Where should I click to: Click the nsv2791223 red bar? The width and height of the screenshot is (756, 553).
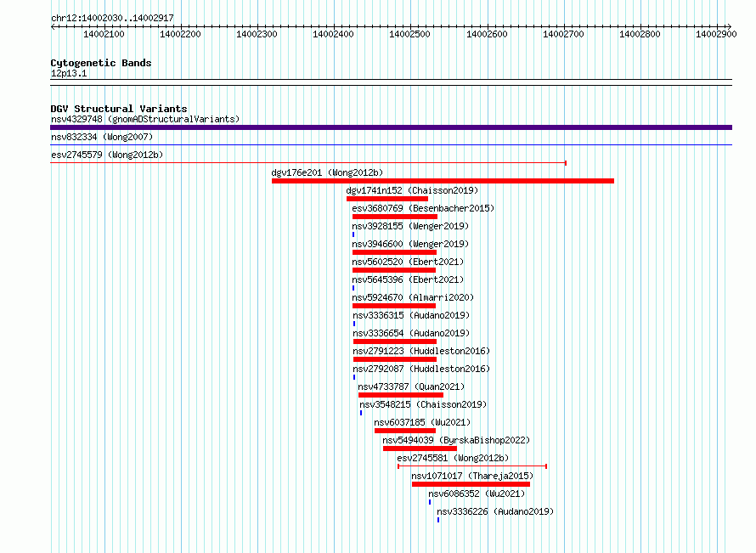pyautogui.click(x=395, y=359)
